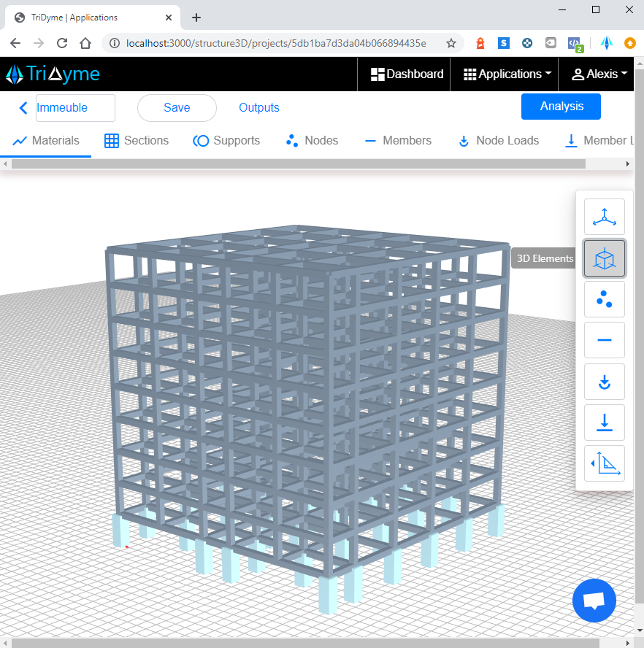
Task: Switch to the Node Loads tab
Action: pyautogui.click(x=499, y=141)
